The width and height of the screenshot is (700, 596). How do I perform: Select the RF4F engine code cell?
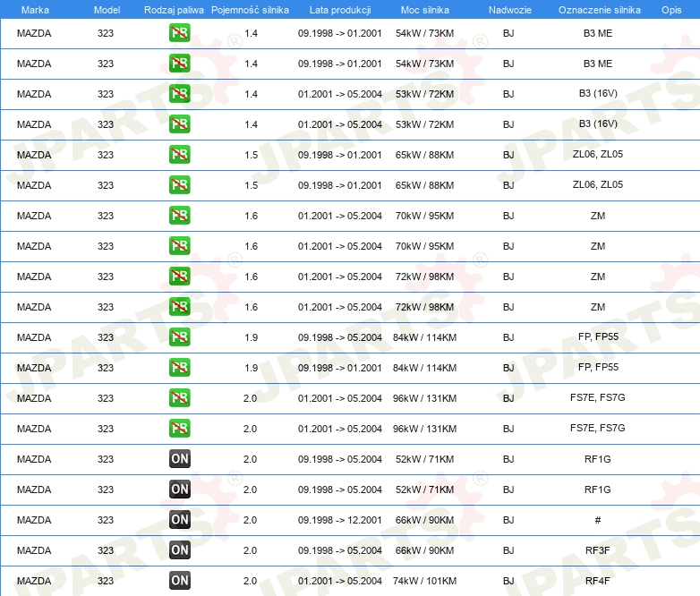[x=597, y=581]
